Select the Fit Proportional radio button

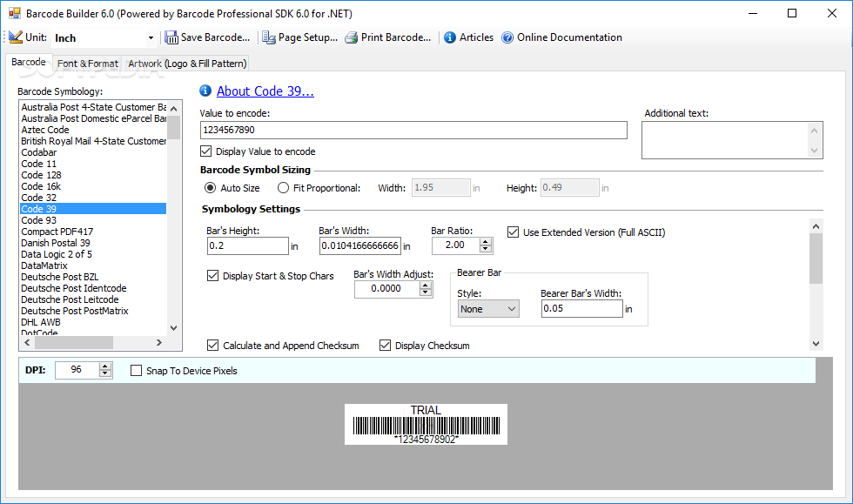point(283,188)
